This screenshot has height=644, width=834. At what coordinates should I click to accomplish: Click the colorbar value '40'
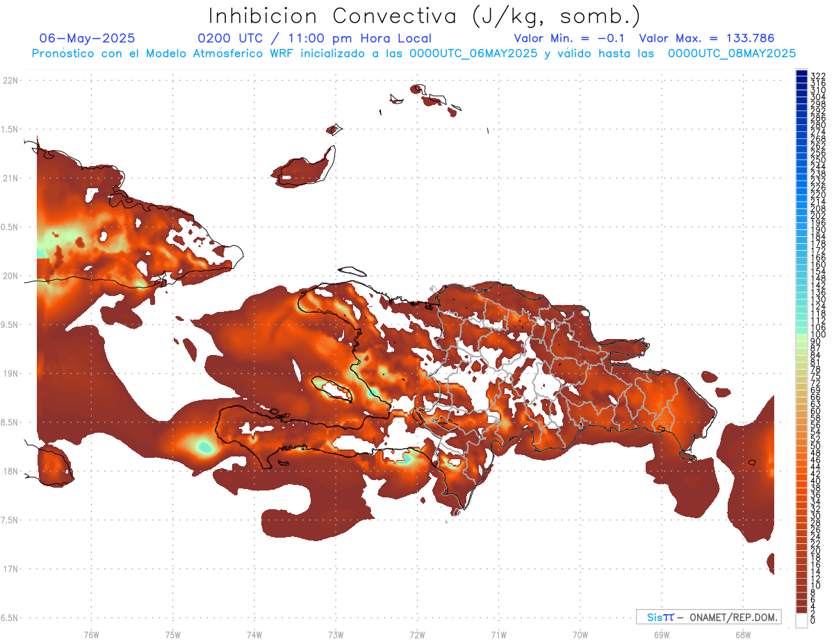[x=816, y=481]
